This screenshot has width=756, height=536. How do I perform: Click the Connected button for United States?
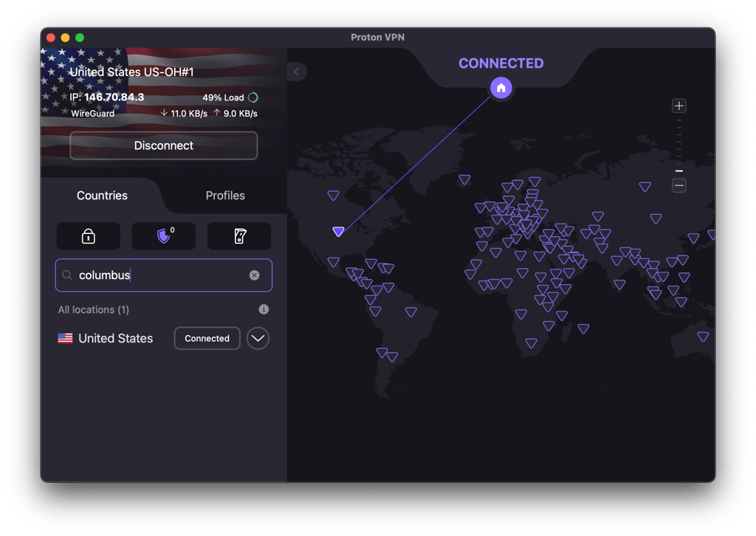[x=207, y=338]
